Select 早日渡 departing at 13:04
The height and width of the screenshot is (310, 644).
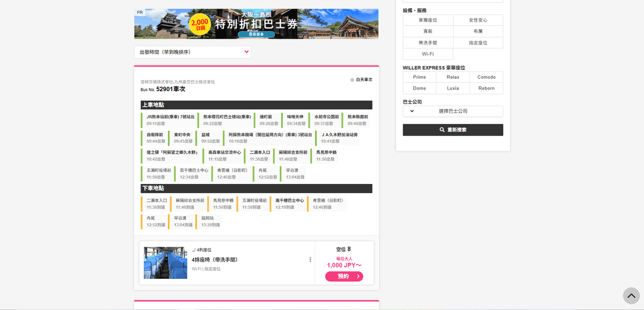294,173
